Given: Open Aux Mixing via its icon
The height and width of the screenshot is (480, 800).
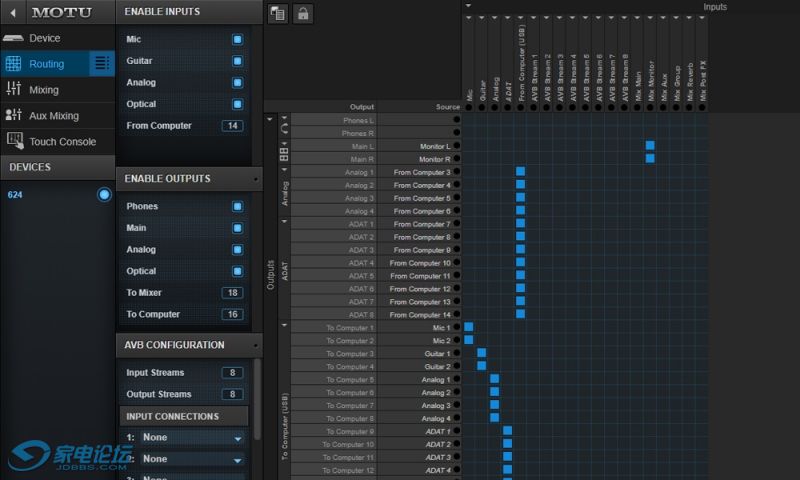Looking at the screenshot, I should coord(14,116).
